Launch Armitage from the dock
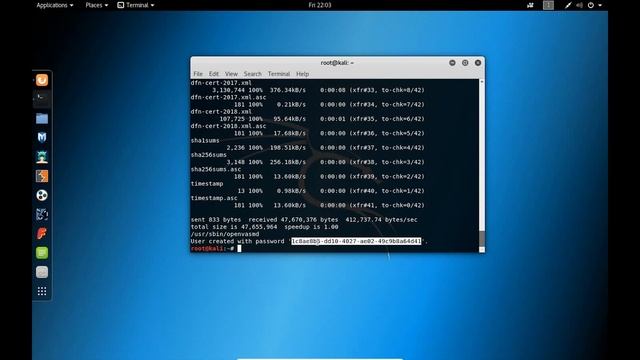Image resolution: width=640 pixels, height=360 pixels. 42,157
